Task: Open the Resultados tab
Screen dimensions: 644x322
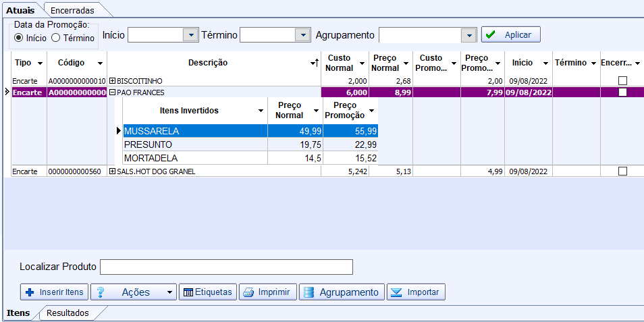Action: 68,313
